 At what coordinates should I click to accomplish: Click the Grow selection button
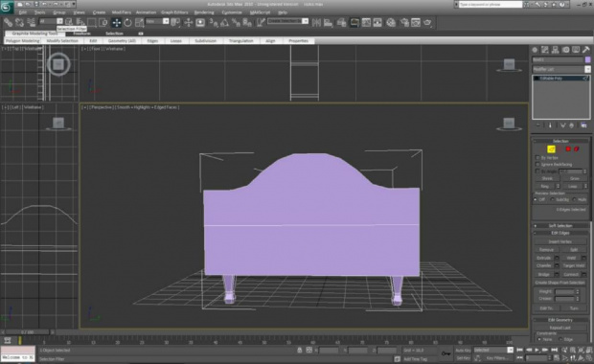coord(574,178)
